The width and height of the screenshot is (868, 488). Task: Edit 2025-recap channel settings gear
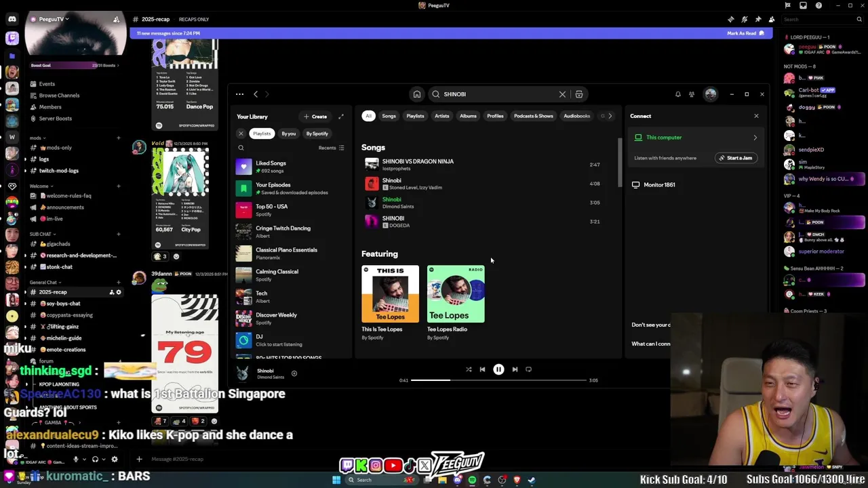tap(119, 292)
